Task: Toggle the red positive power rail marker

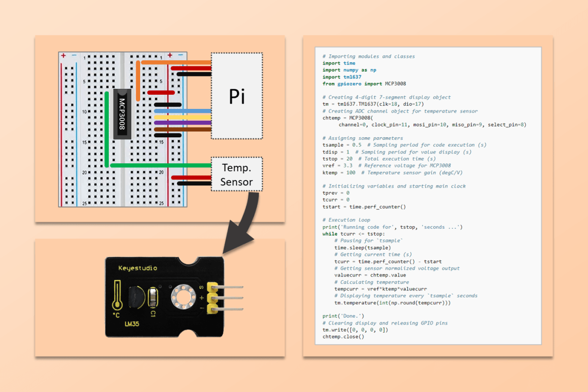Action: click(62, 55)
